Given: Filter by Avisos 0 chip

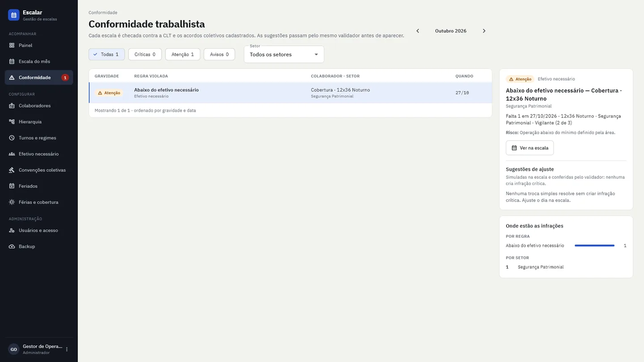Looking at the screenshot, I should [219, 54].
